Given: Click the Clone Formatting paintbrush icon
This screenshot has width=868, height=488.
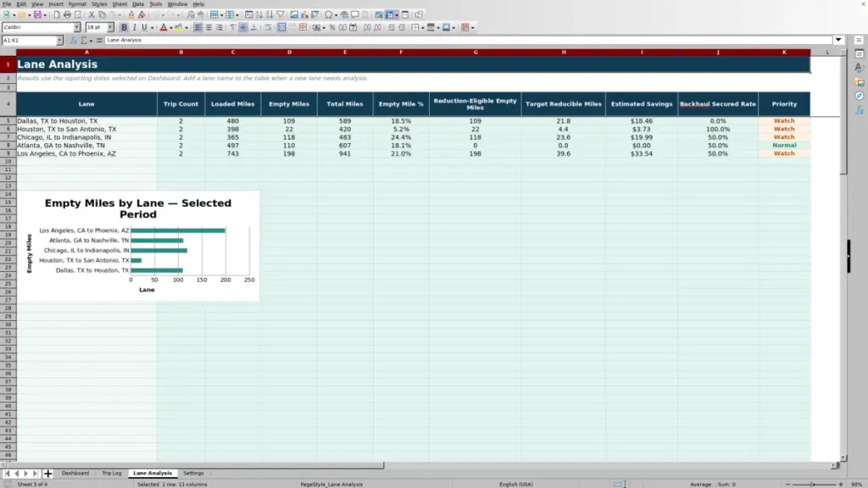Looking at the screenshot, I should tap(131, 15).
